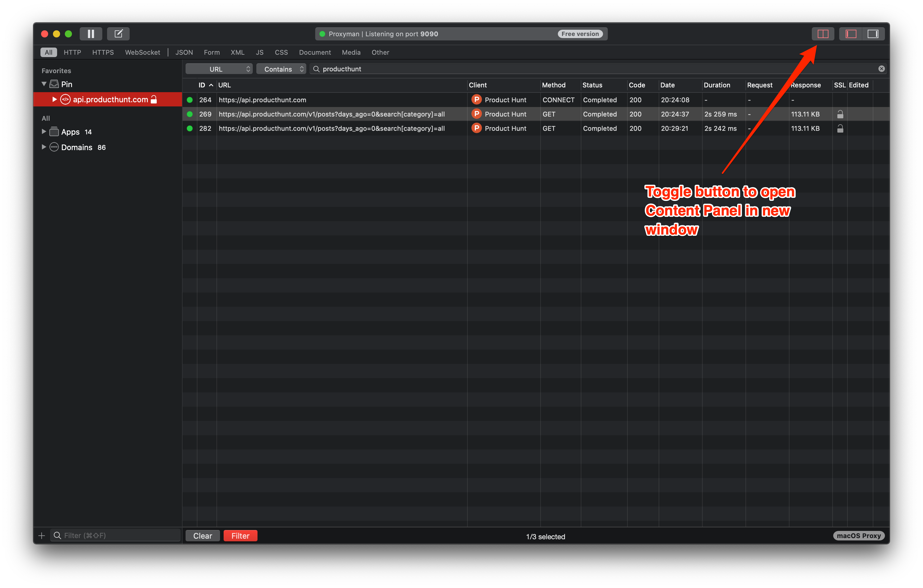Click the CONNECT method cell

(558, 100)
